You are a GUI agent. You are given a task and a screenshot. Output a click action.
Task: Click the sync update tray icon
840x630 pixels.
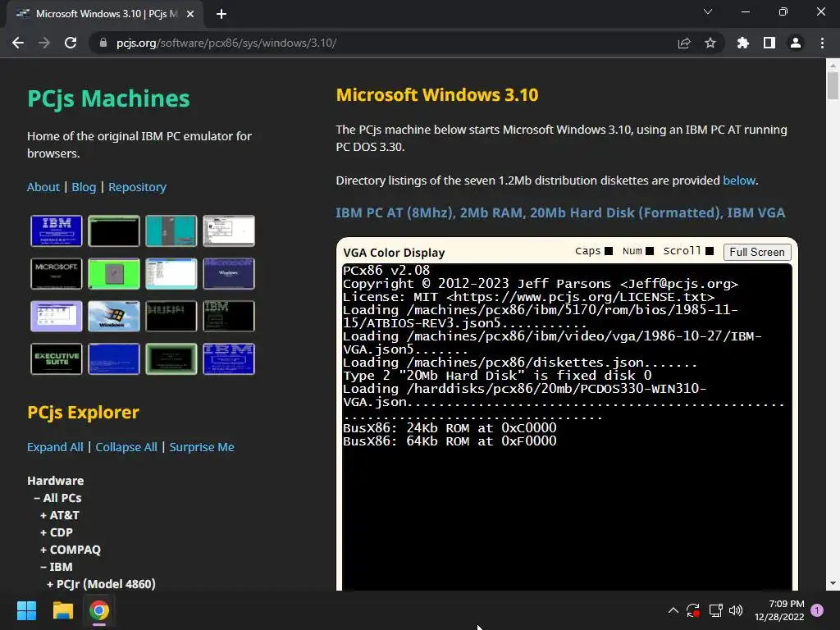click(693, 610)
